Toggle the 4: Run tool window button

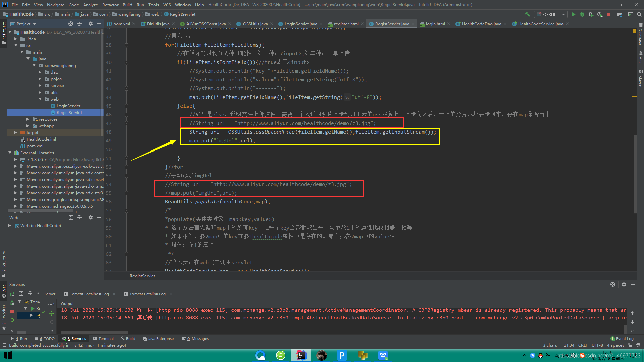click(x=19, y=339)
